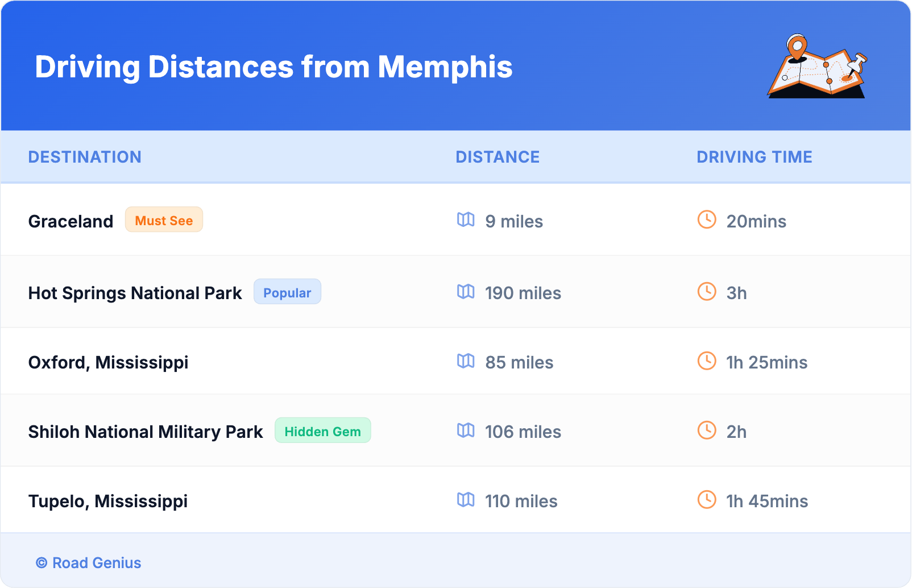Open the Road Genius copyright link

click(89, 563)
